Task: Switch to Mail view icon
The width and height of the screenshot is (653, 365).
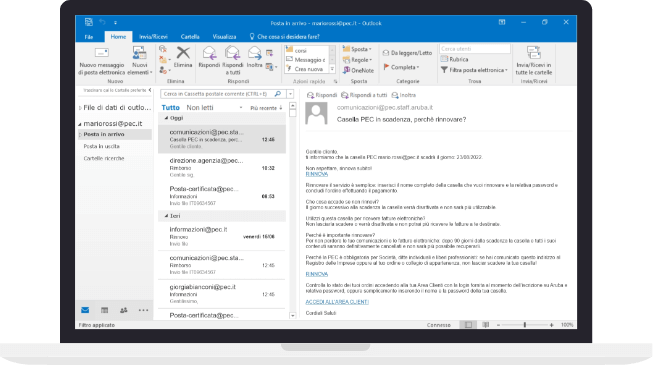Action: coord(85,310)
